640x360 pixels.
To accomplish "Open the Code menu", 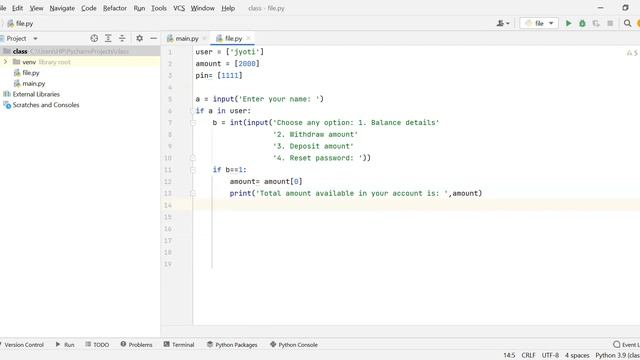I will pyautogui.click(x=89, y=8).
